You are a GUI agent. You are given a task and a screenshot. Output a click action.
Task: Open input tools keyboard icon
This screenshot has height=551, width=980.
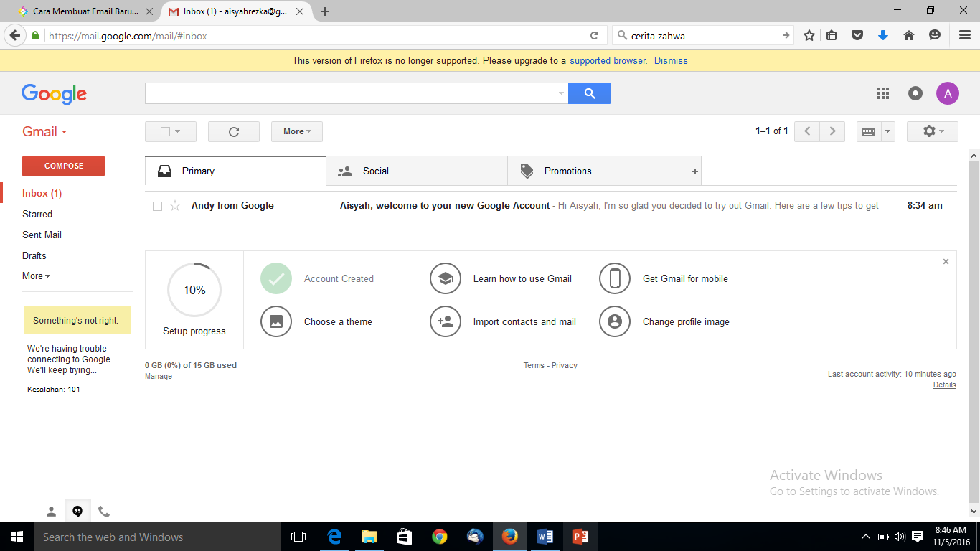point(868,132)
